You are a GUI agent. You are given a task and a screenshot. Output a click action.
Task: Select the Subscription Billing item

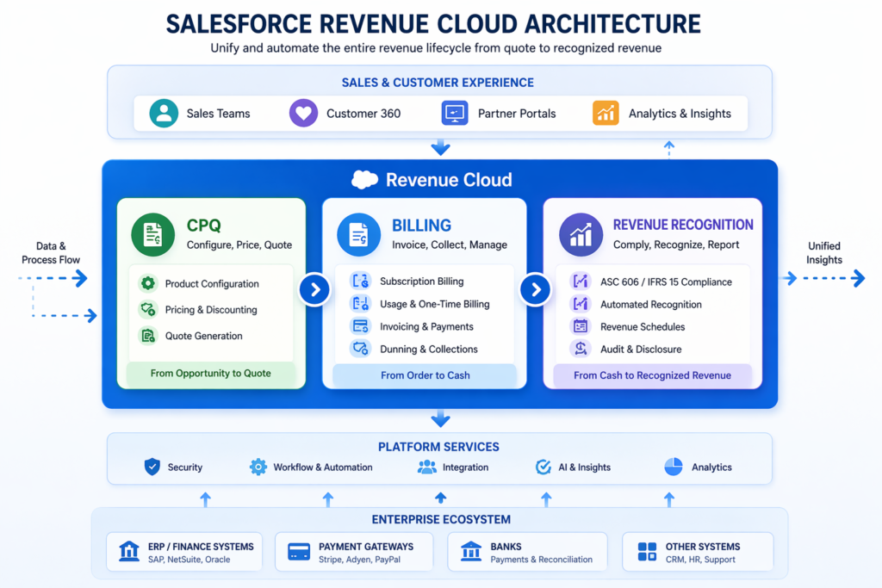tap(421, 282)
